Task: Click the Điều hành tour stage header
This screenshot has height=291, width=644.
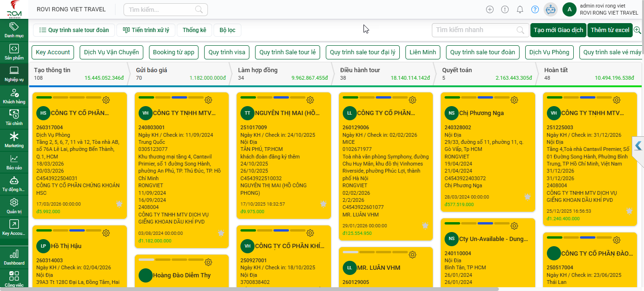Action: coord(385,74)
